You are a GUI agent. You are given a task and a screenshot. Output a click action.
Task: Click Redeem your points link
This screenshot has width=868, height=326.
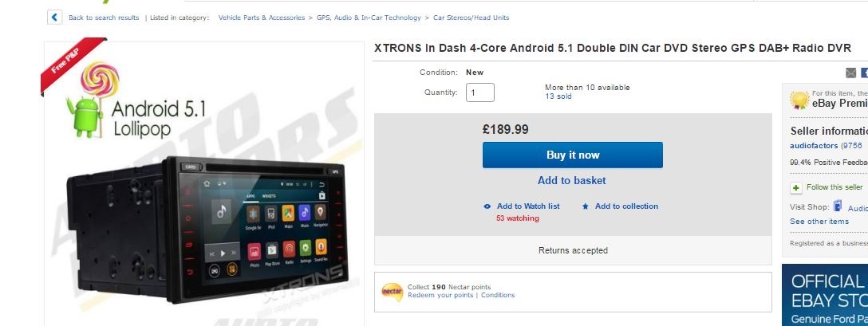pos(440,295)
